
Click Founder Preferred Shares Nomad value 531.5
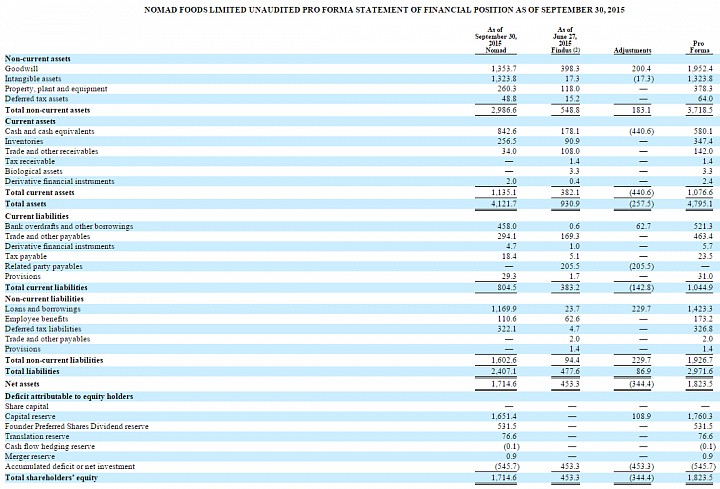point(507,427)
